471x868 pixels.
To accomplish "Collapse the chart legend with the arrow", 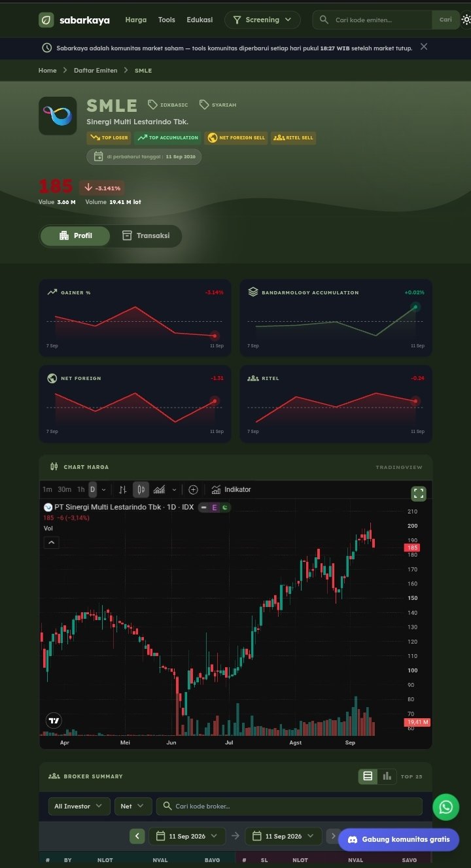I will click(51, 542).
